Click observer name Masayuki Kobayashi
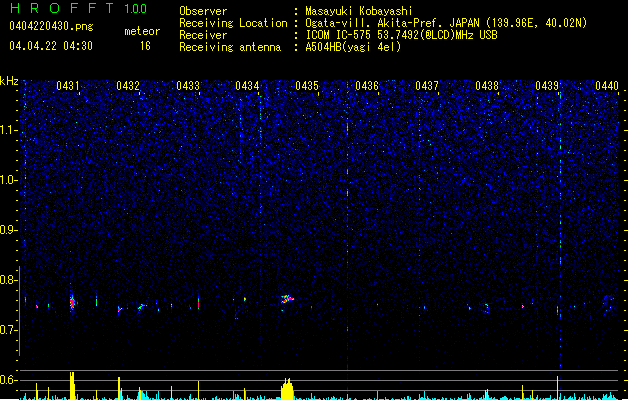629x400 pixels. [359, 11]
